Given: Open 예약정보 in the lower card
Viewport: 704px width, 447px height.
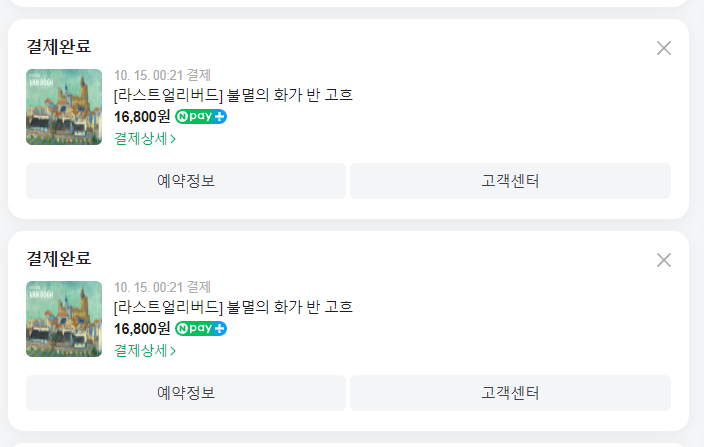Looking at the screenshot, I should 186,393.
